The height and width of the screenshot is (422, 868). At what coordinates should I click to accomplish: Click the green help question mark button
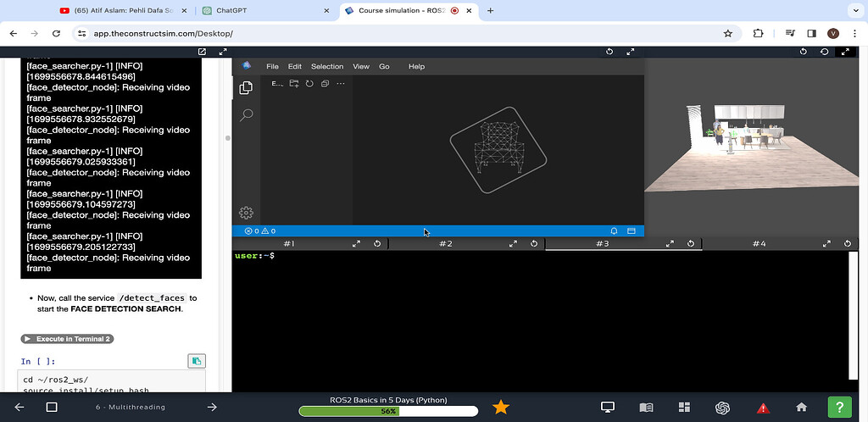pos(838,407)
